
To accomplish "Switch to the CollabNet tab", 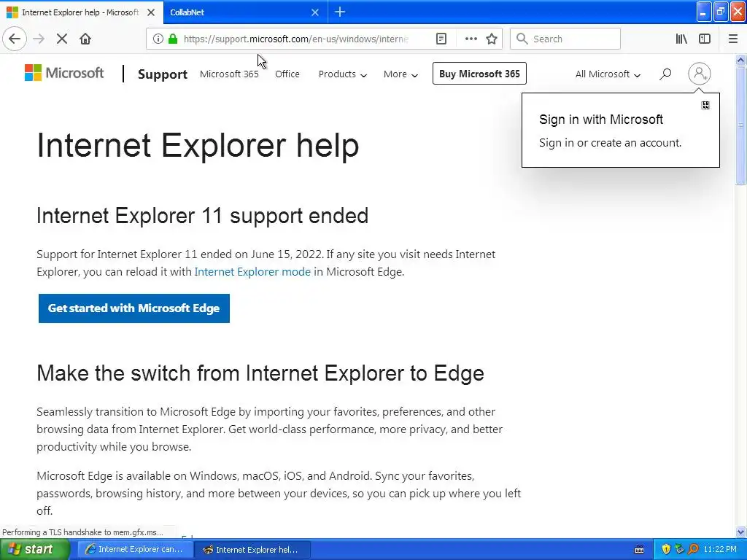I will click(x=245, y=12).
